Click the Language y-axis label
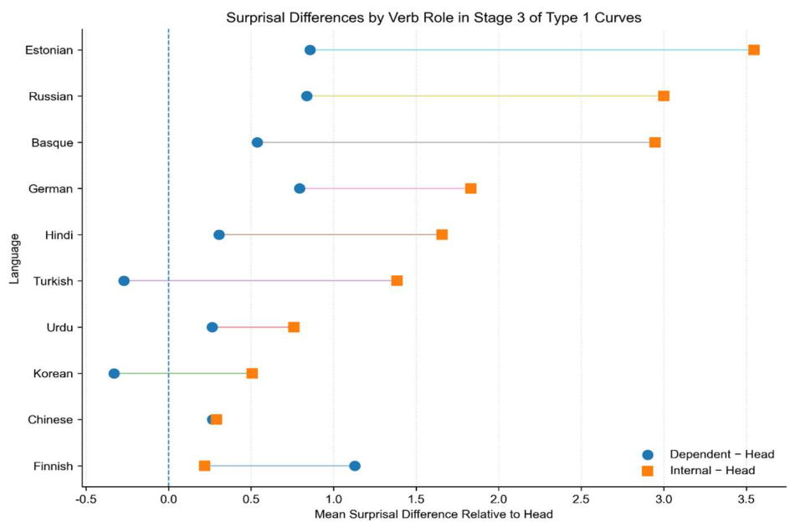Image resolution: width=795 pixels, height=532 pixels. coord(14,258)
